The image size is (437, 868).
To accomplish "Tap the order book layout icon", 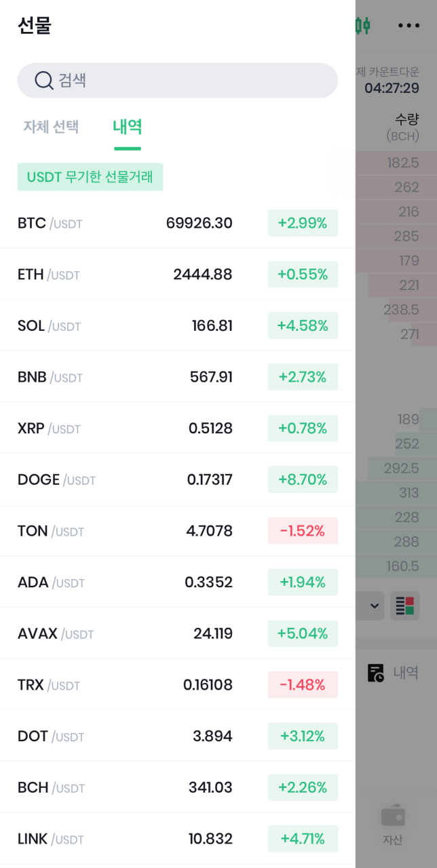I will tap(405, 606).
